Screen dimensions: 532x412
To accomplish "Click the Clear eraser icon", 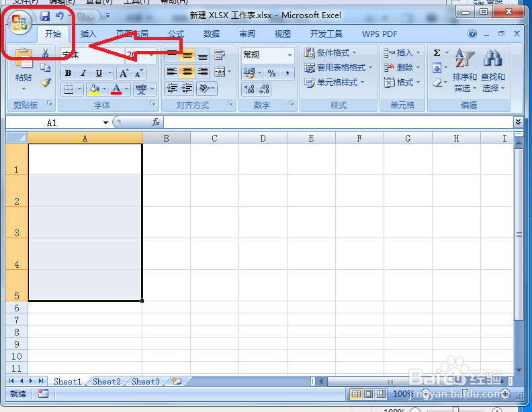I will click(437, 83).
